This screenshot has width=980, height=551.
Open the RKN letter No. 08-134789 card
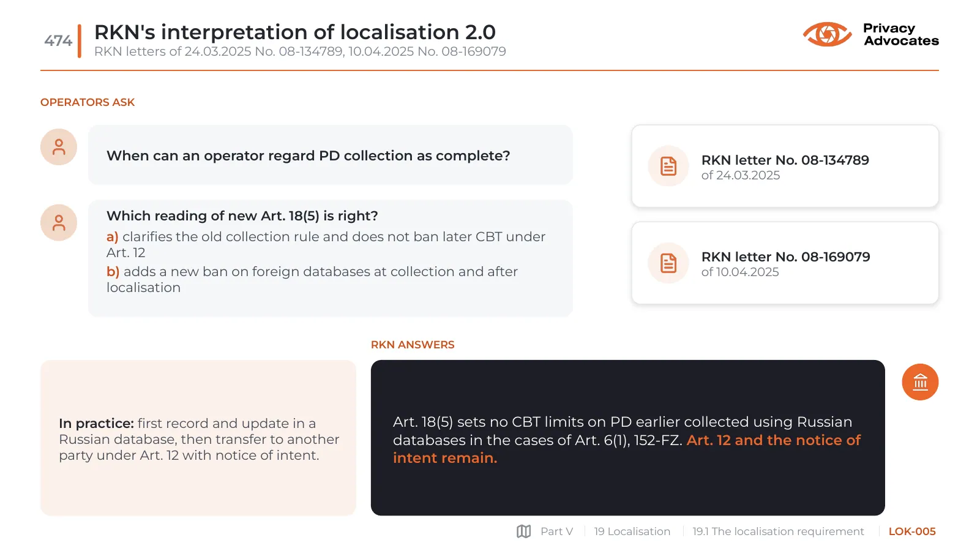coord(785,166)
